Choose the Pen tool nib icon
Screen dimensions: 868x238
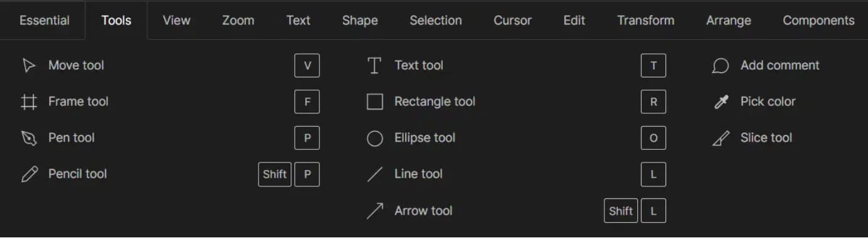[x=29, y=139]
